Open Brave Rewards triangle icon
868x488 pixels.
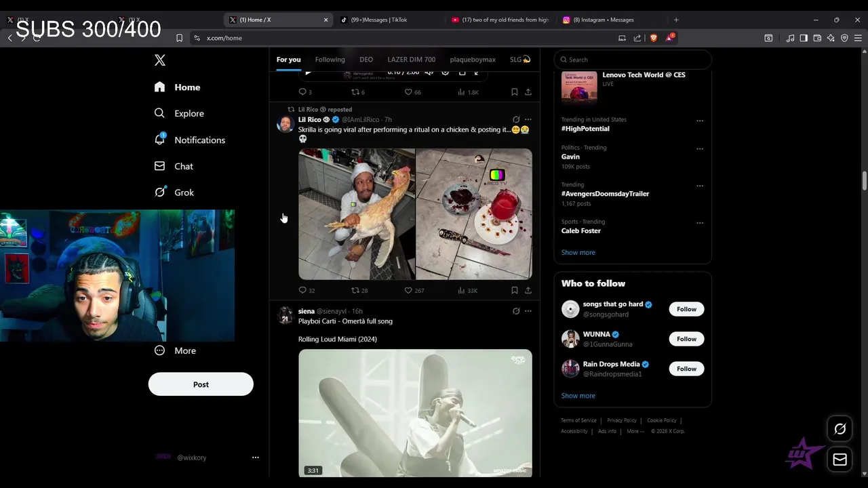(x=669, y=38)
